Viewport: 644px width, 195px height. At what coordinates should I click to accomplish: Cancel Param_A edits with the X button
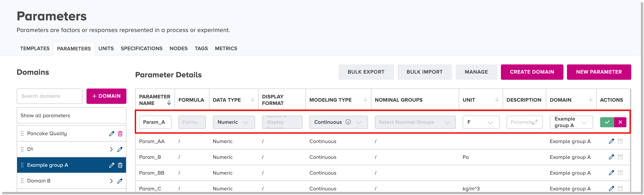(x=620, y=122)
